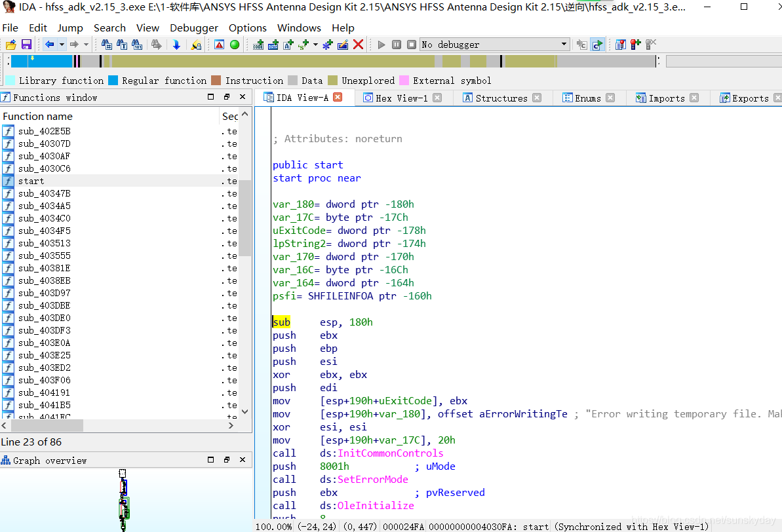The height and width of the screenshot is (532, 782).
Task: Open the Debugger menu
Action: point(194,28)
